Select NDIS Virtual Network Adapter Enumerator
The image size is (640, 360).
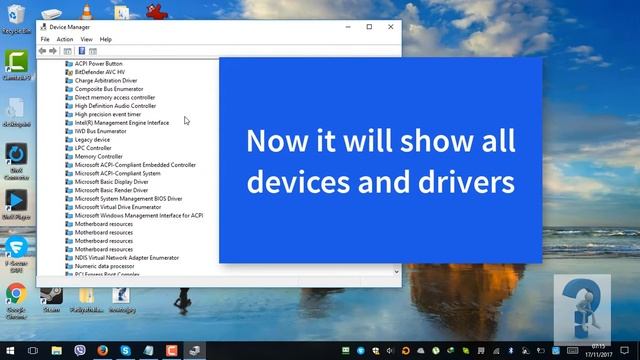(x=127, y=258)
